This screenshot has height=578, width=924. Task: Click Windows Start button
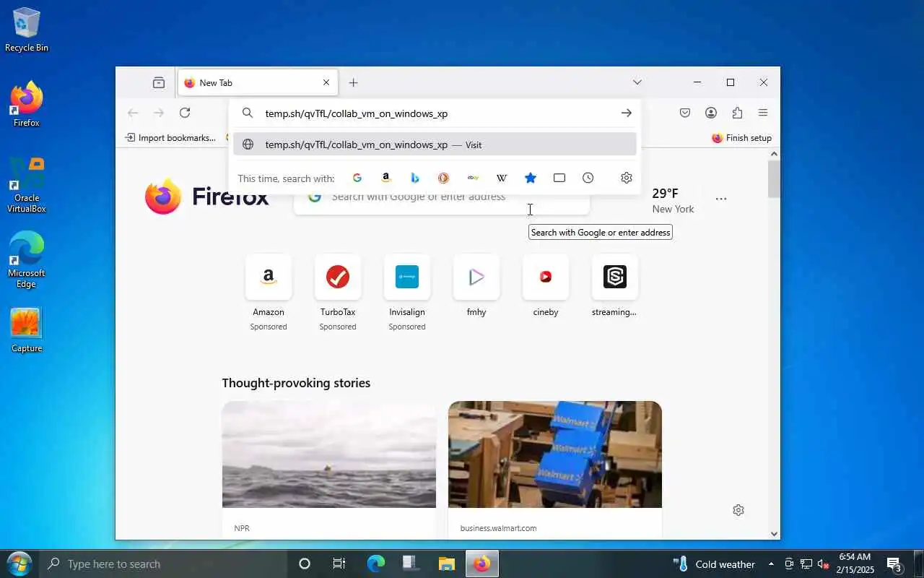click(x=19, y=564)
